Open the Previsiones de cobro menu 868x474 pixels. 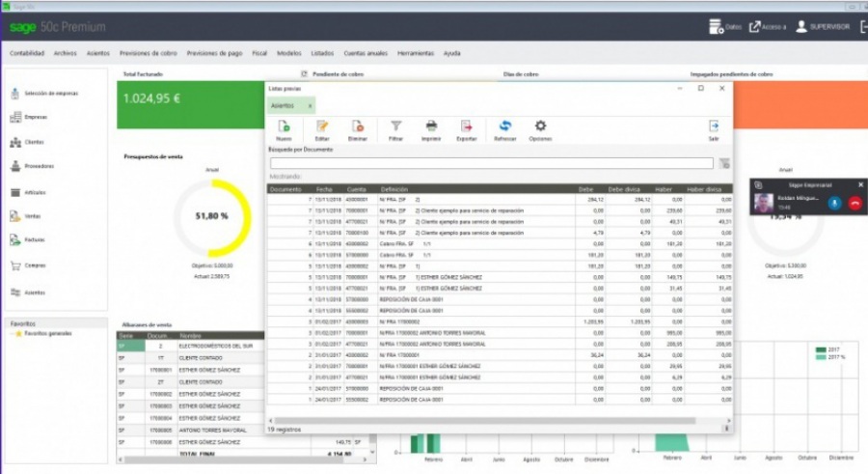(x=149, y=53)
